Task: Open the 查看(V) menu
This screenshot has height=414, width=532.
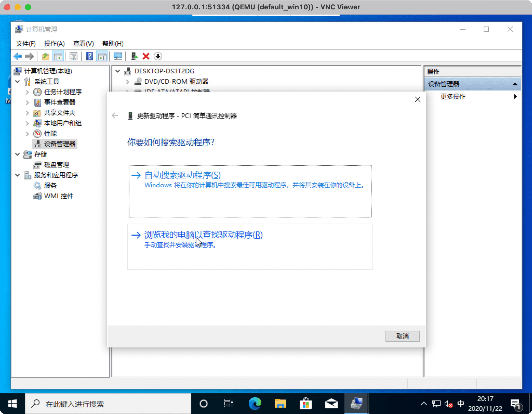Action: pyautogui.click(x=83, y=43)
